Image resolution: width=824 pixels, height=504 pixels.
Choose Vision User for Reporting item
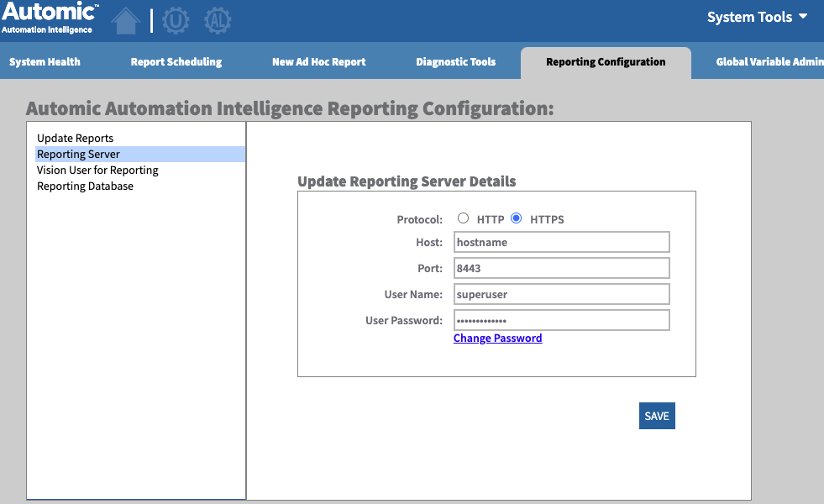coord(97,170)
